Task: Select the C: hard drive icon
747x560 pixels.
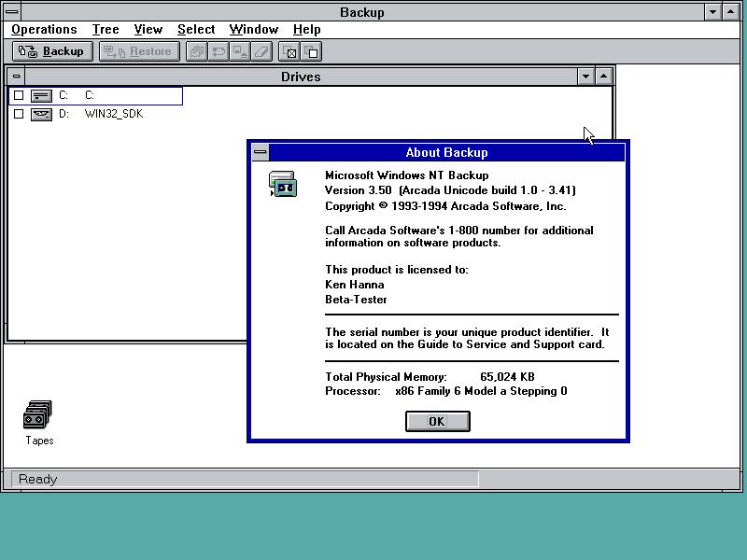Action: click(41, 96)
